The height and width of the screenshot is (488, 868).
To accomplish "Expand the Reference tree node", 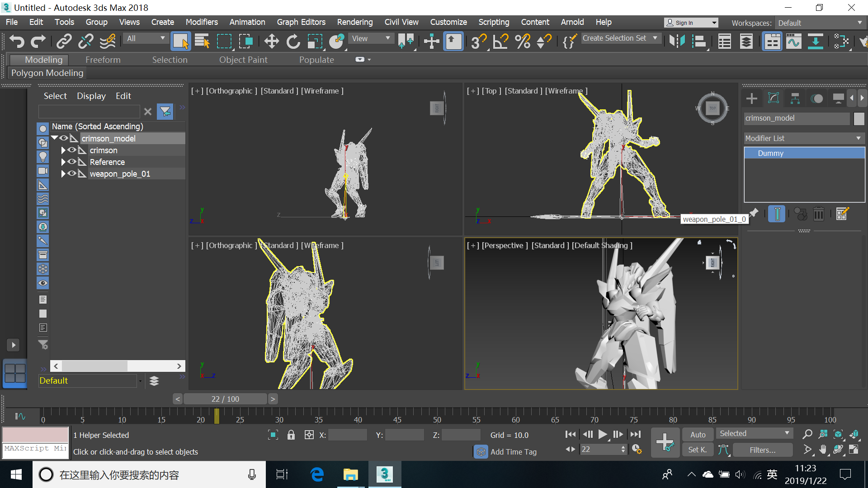I will pyautogui.click(x=63, y=162).
